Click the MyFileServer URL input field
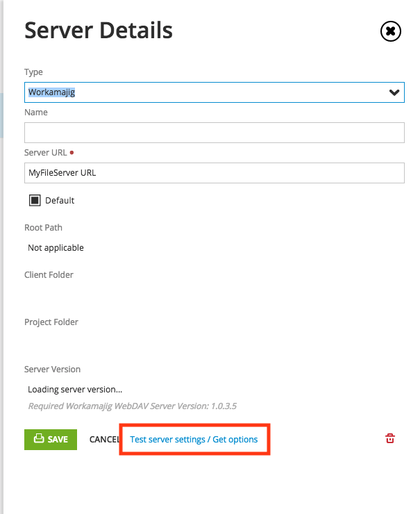This screenshot has height=514, width=420. 215,173
